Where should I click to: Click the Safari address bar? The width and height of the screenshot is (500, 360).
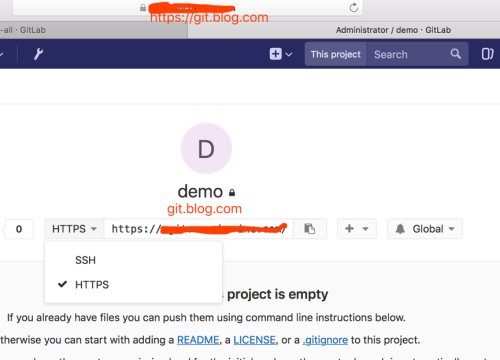pyautogui.click(x=188, y=7)
